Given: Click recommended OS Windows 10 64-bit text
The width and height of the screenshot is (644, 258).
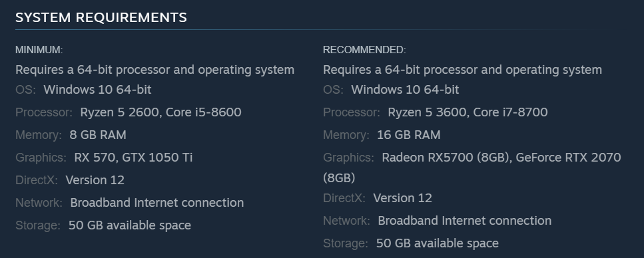Looking at the screenshot, I should tap(405, 90).
